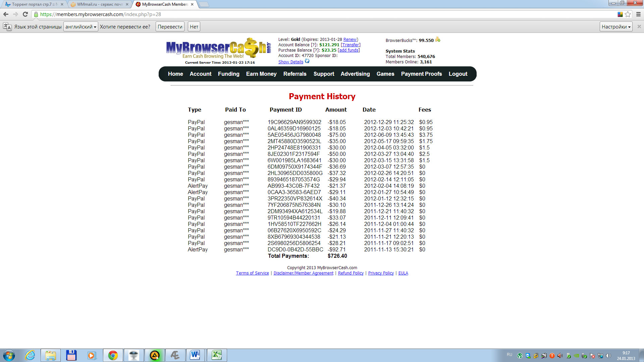
Task: Close the WMmail.ru tab
Action: 127,4
